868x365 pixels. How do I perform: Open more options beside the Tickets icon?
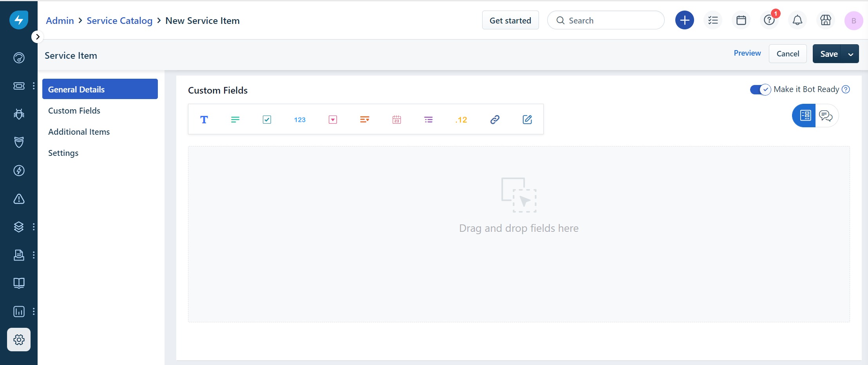click(x=34, y=86)
